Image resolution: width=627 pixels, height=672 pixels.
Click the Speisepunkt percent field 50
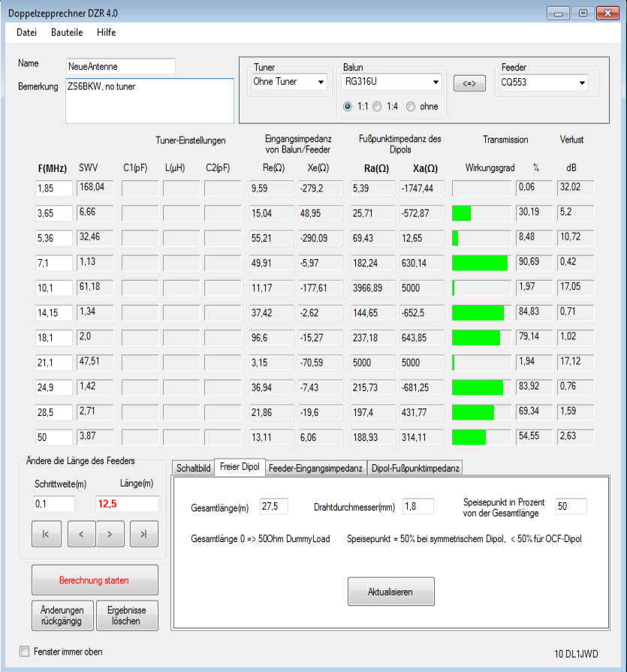click(571, 507)
